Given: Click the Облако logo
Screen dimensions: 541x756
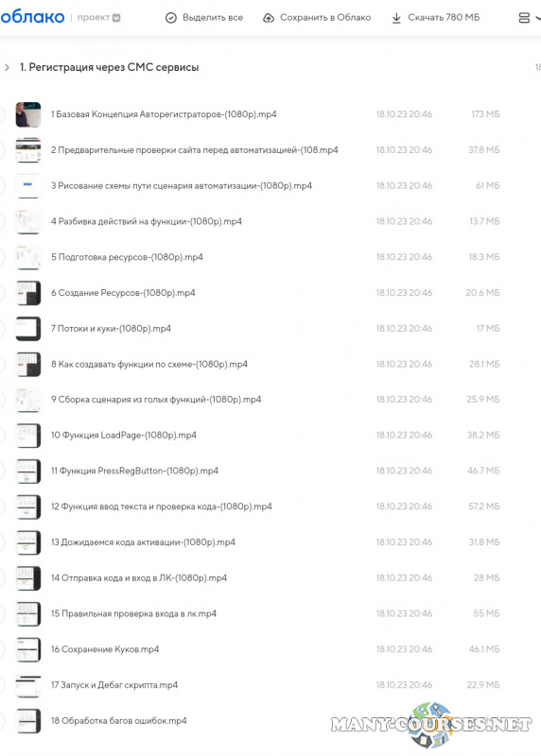Looking at the screenshot, I should tap(32, 17).
